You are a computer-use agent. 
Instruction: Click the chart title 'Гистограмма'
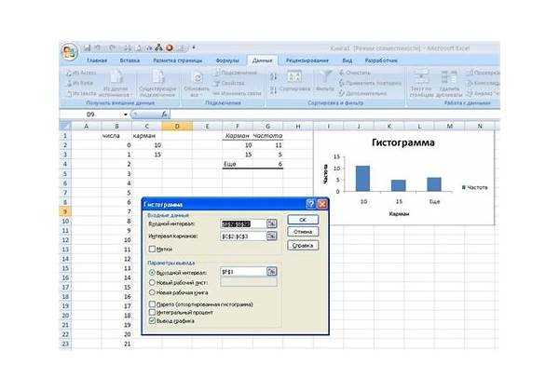coord(403,142)
